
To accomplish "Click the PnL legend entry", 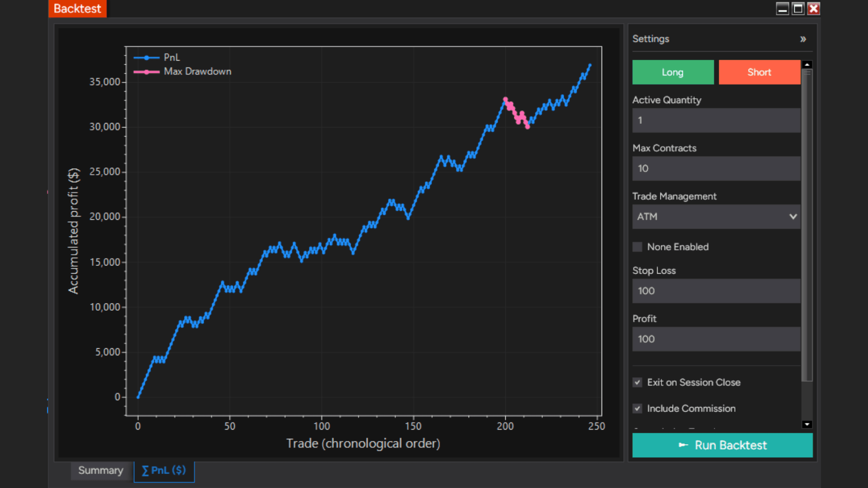I will [x=157, y=57].
